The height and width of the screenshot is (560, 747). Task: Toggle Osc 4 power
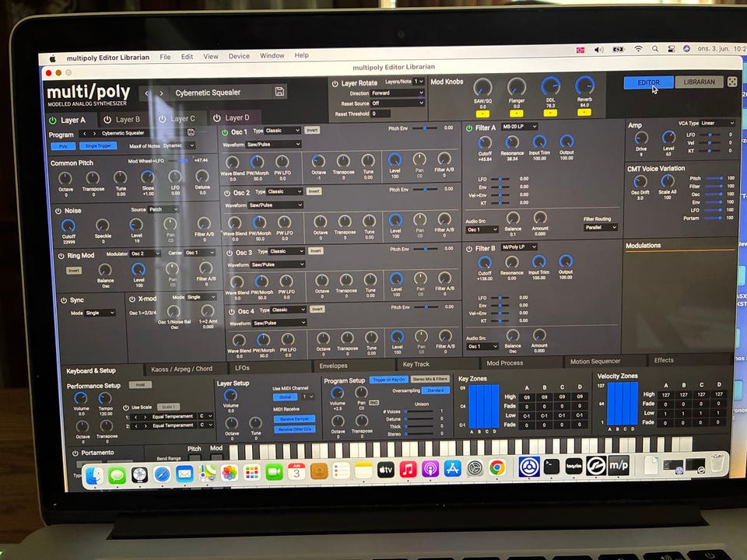pos(232,312)
